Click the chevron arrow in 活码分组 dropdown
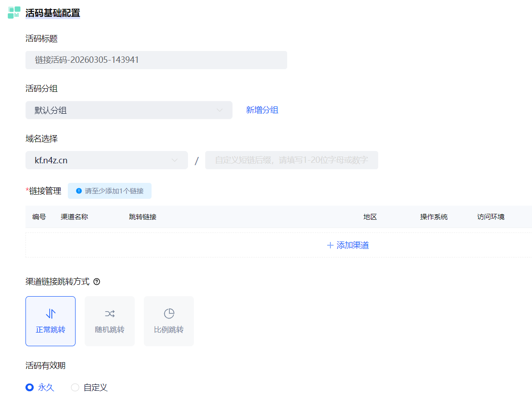The image size is (532, 409). click(219, 110)
